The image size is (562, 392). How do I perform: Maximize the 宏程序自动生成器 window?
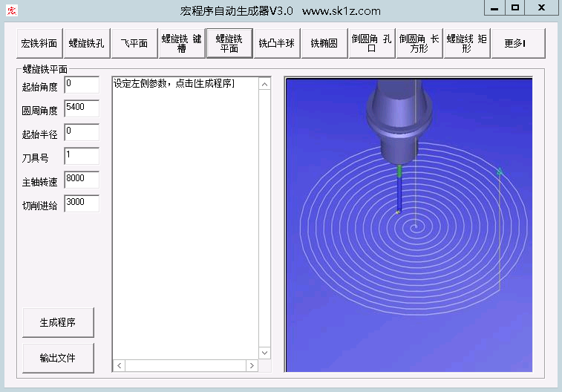515,7
